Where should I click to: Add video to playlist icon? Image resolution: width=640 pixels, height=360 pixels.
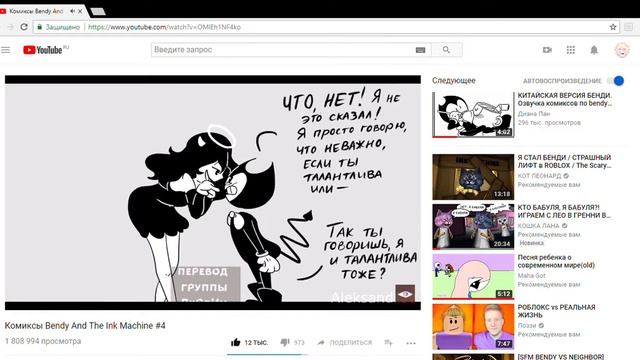pos(388,342)
